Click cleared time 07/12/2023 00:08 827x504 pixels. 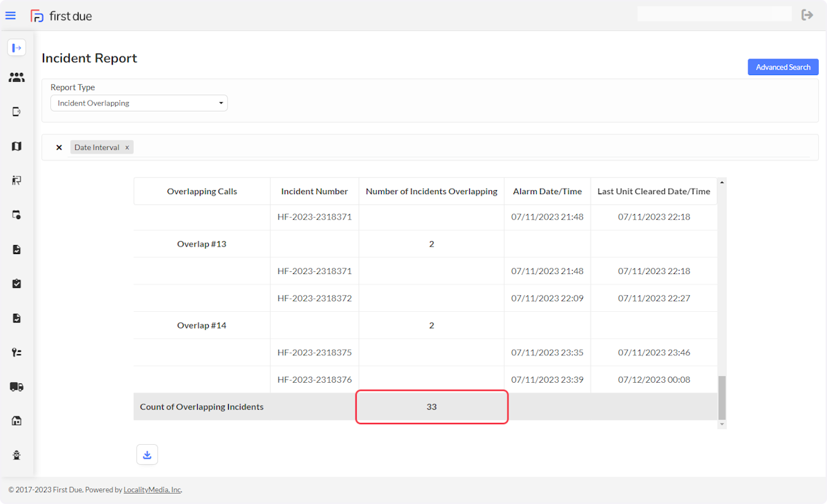pyautogui.click(x=654, y=379)
